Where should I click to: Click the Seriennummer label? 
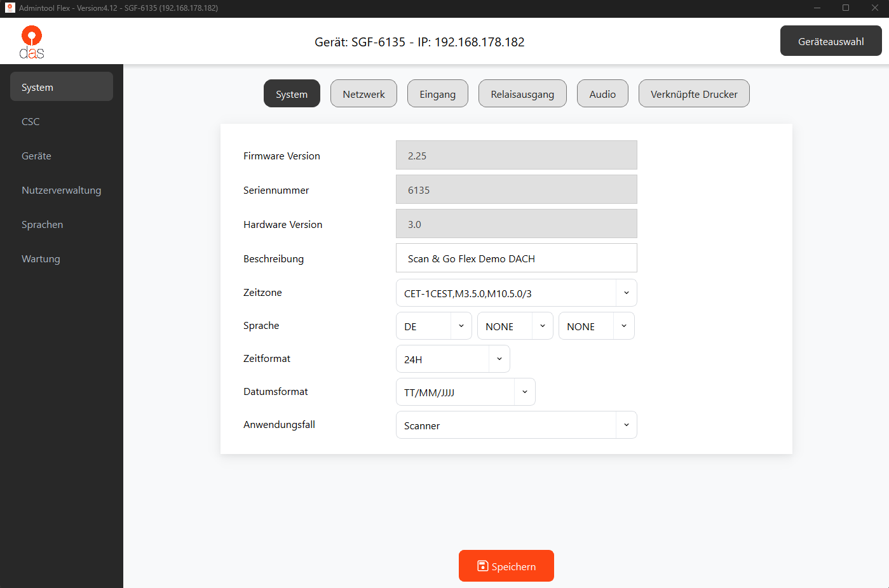point(276,190)
